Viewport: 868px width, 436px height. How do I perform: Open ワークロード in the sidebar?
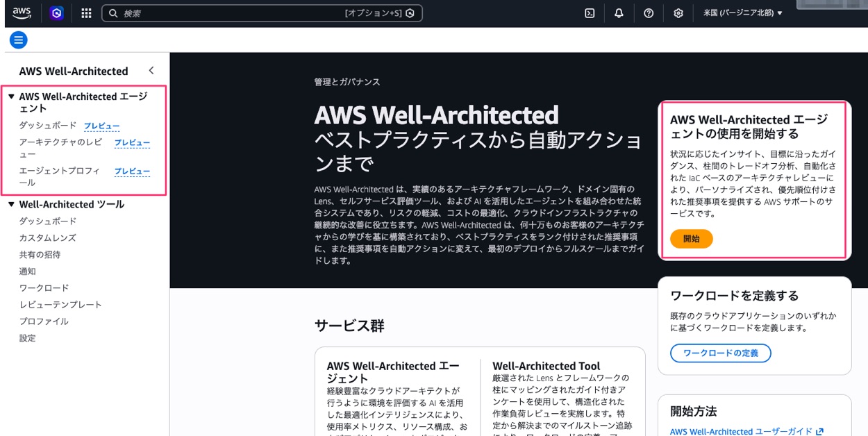click(44, 287)
